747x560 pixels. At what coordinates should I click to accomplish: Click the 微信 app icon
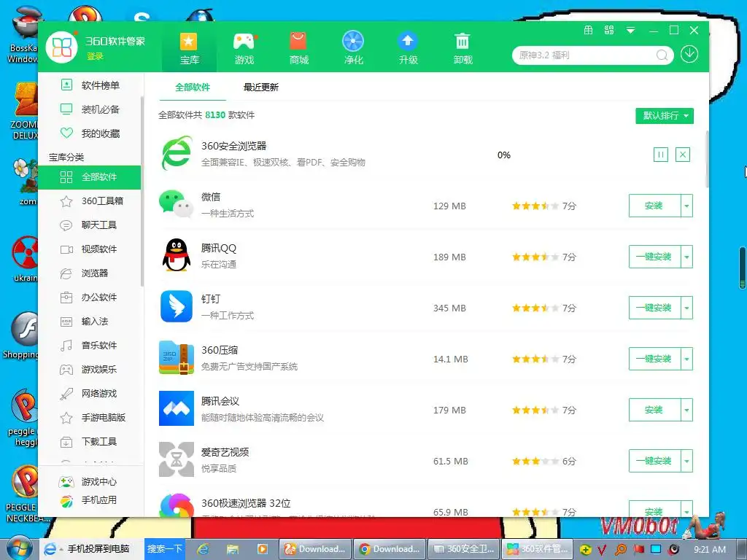point(177,204)
